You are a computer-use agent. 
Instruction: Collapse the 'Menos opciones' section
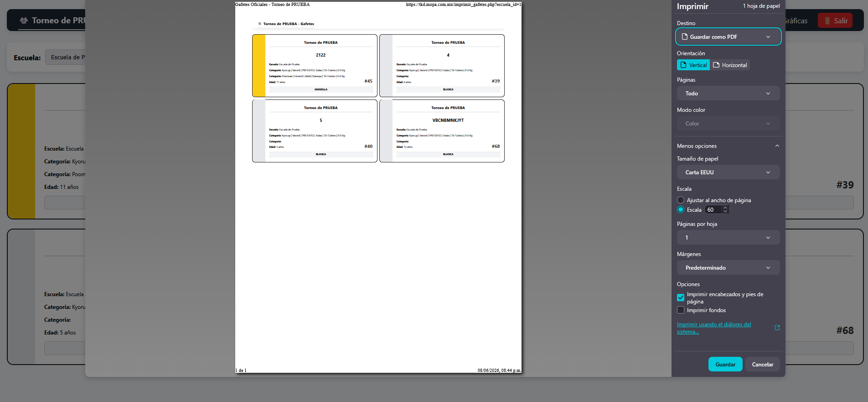[728, 146]
